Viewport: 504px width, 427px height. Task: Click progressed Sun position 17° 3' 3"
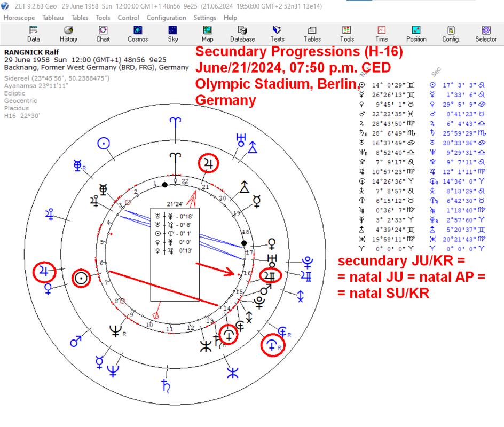pyautogui.click(x=459, y=85)
